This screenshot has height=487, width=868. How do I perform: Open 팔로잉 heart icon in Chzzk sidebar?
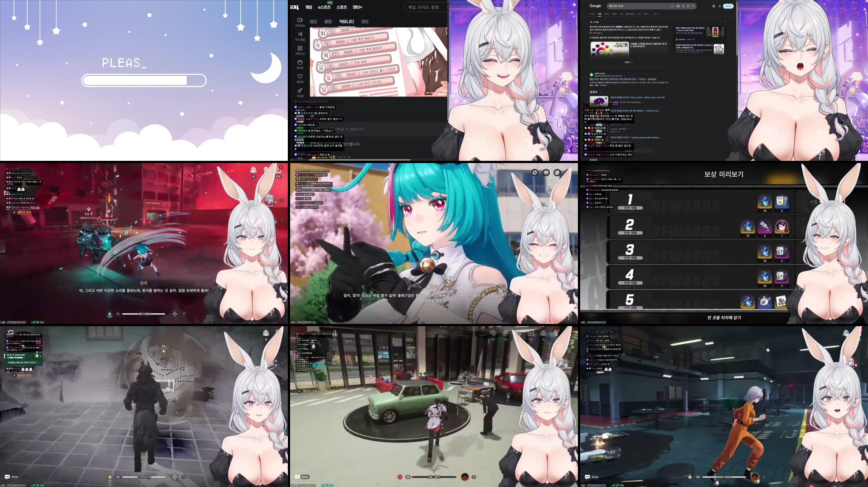coord(300,77)
